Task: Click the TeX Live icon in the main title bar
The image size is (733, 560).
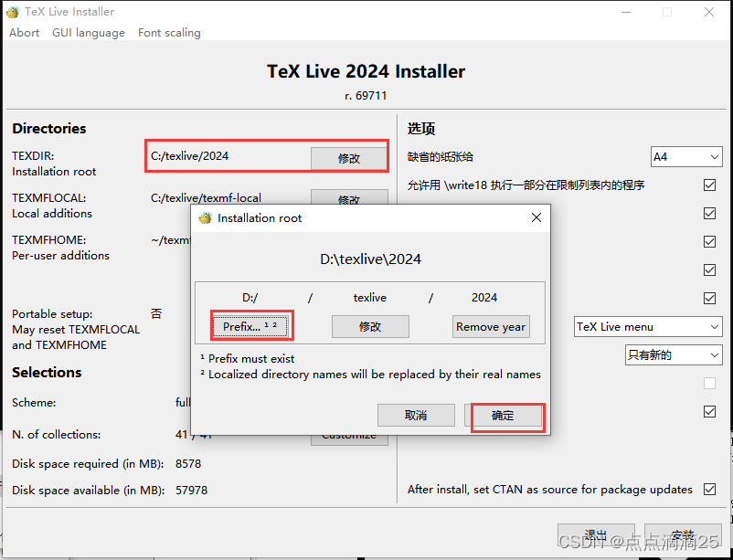Action: tap(13, 12)
